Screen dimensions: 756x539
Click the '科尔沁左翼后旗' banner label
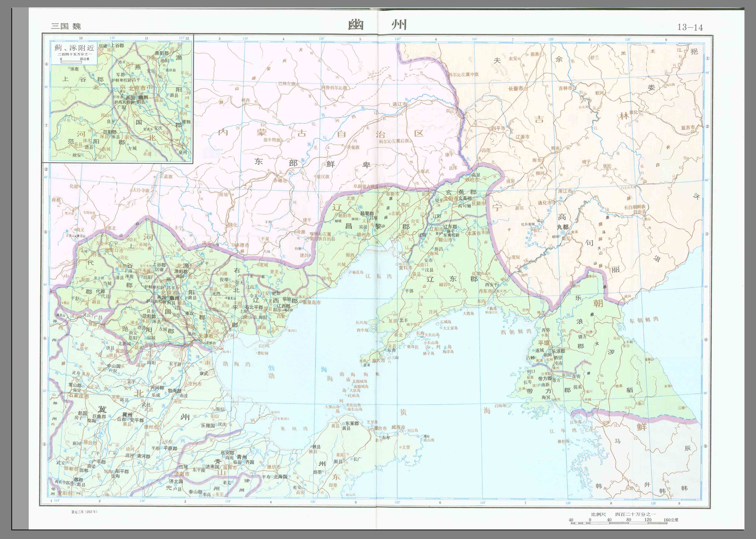click(x=394, y=141)
